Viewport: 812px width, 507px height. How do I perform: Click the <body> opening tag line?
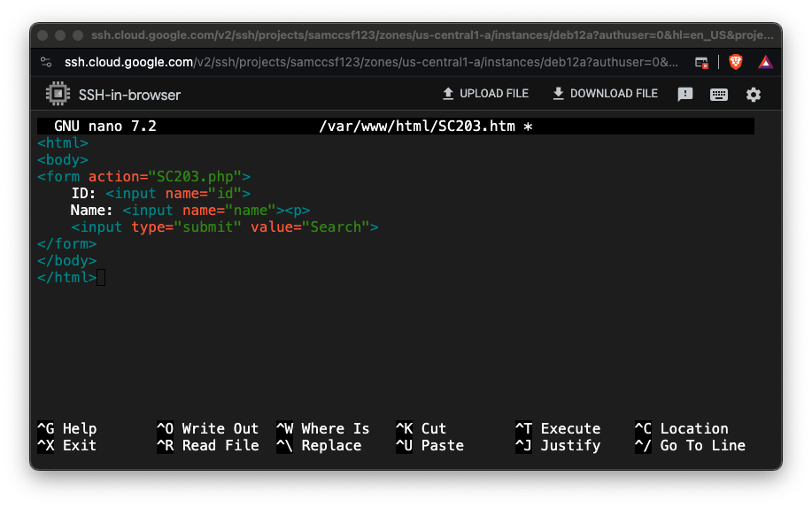tap(63, 160)
